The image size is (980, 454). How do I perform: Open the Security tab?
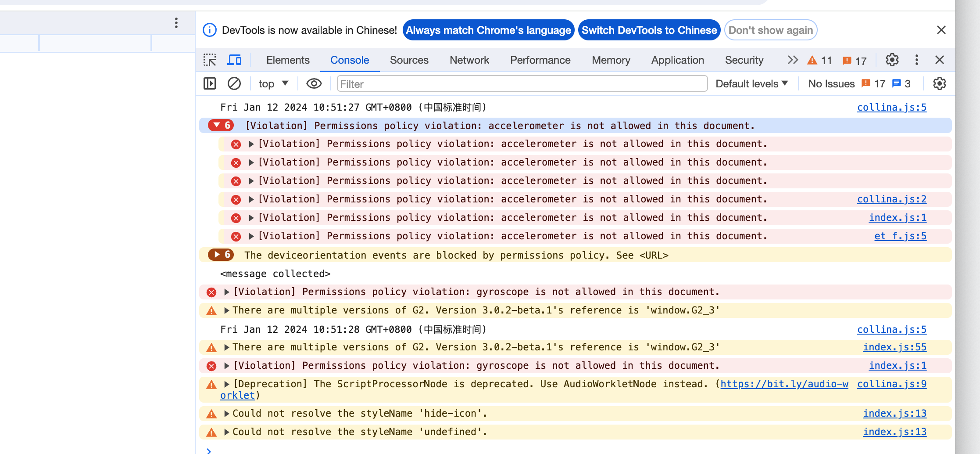744,60
